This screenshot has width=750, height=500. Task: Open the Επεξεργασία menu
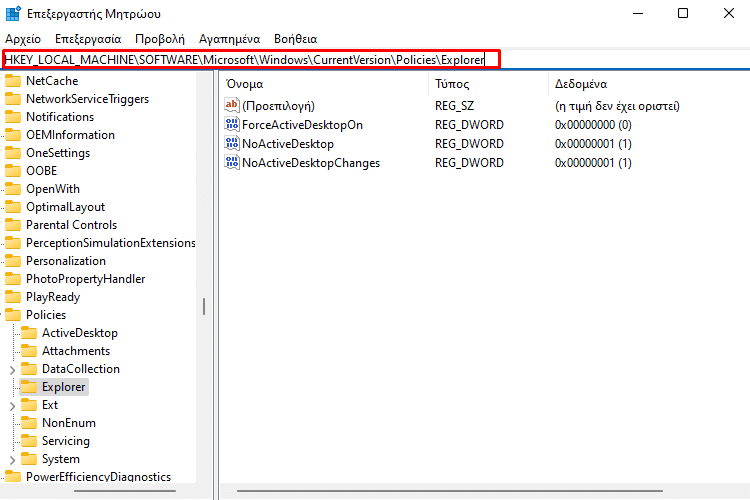[88, 39]
